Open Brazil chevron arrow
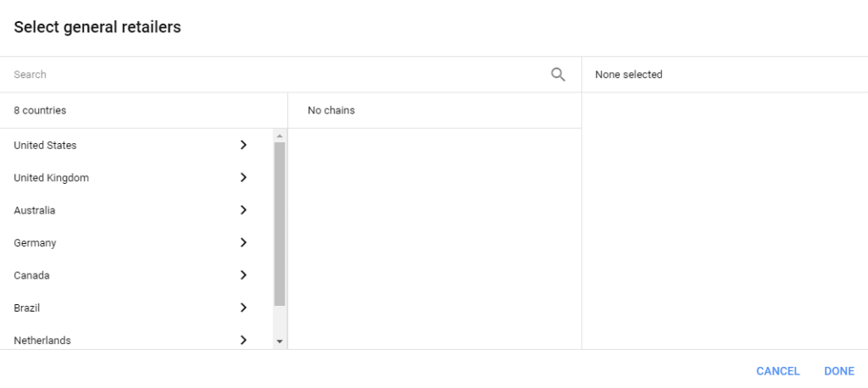 243,308
